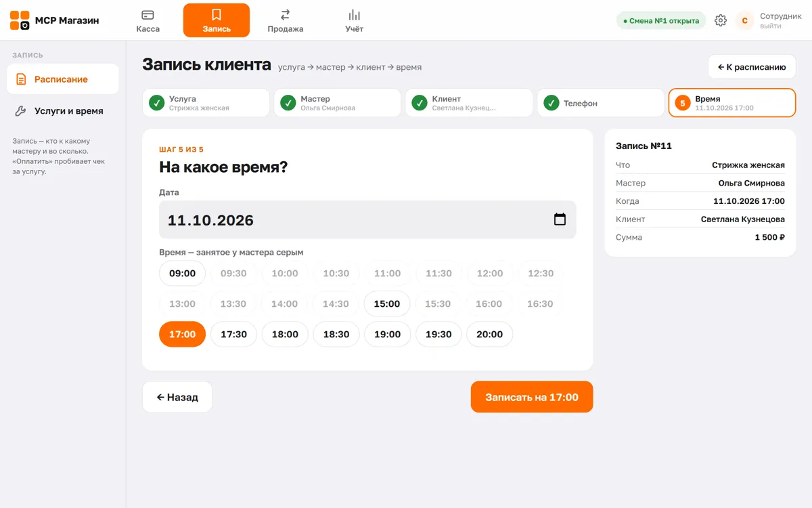Pick the 20:00 time slot

490,335
